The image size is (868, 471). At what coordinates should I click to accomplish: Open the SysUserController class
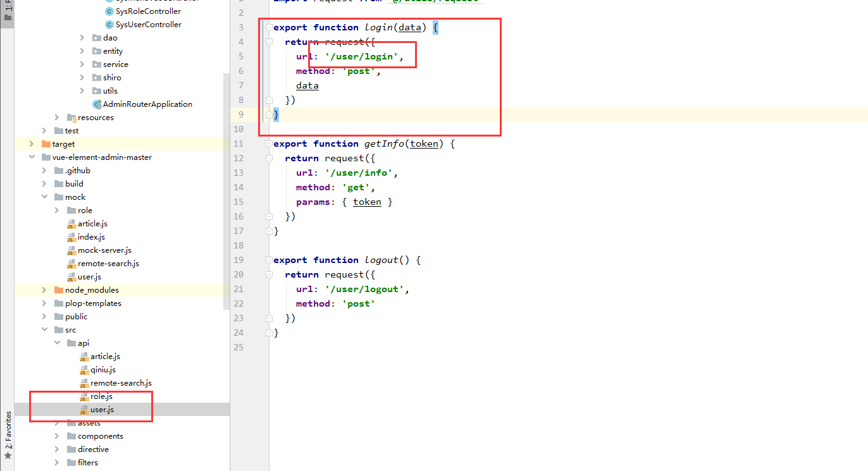pos(149,25)
